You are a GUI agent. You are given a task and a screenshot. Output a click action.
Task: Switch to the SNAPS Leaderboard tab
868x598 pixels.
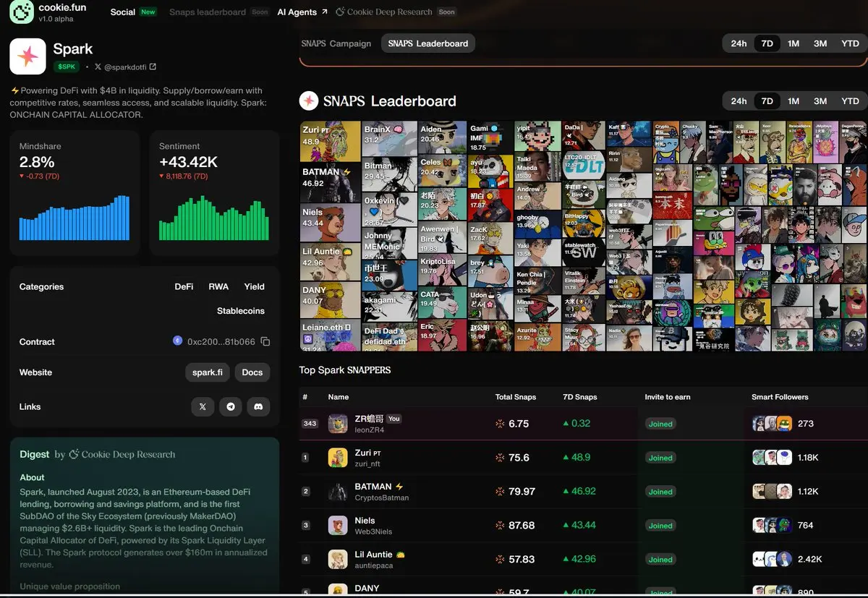coord(428,43)
